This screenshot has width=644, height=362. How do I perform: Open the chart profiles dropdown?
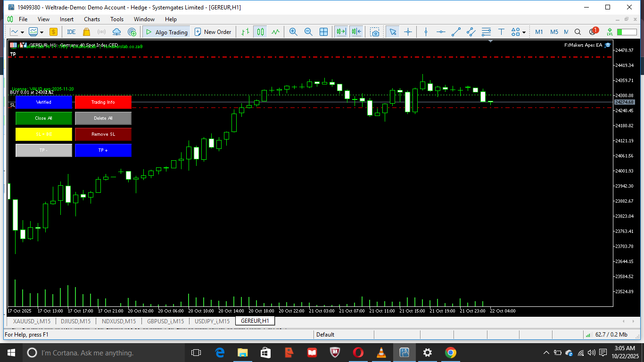(41, 32)
